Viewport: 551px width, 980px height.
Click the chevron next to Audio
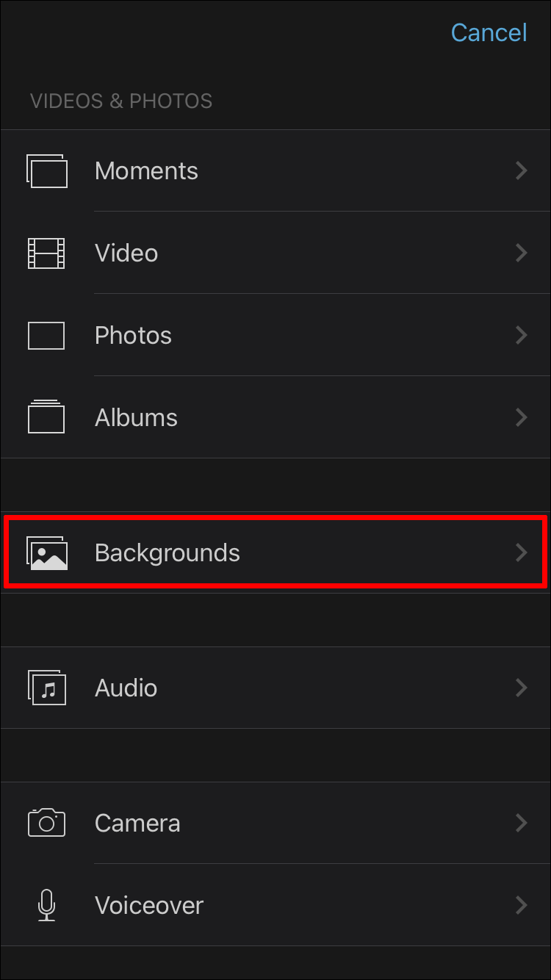[521, 688]
